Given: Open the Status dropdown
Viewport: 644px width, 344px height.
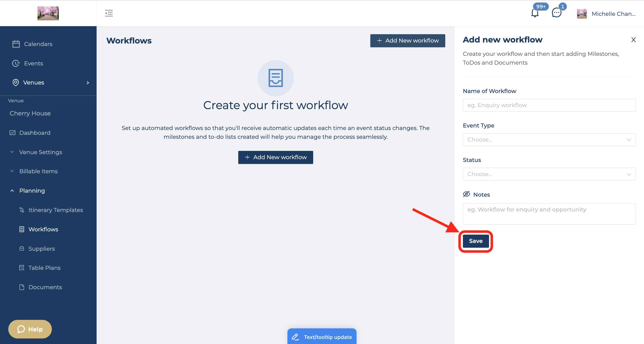Looking at the screenshot, I should (x=549, y=174).
